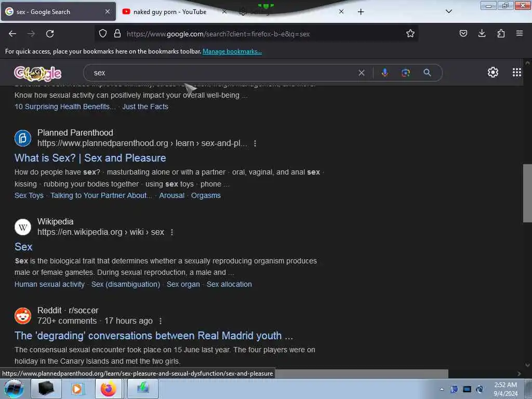Expand the list all tabs chevron

click(x=448, y=11)
